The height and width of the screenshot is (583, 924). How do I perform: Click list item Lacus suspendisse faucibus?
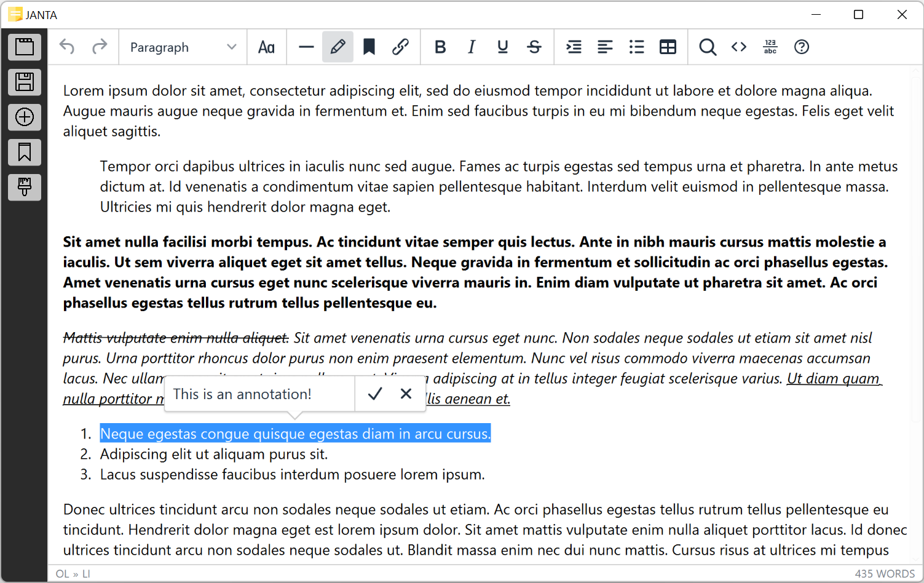[x=293, y=474]
